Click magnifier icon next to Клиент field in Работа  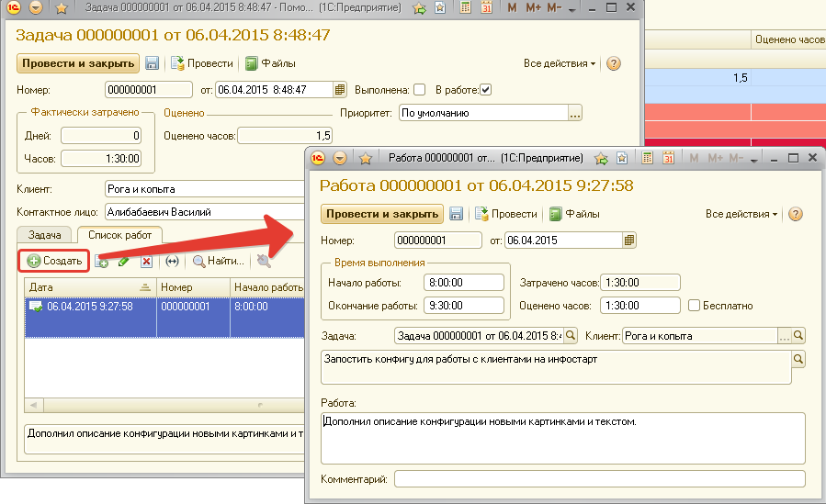point(798,336)
